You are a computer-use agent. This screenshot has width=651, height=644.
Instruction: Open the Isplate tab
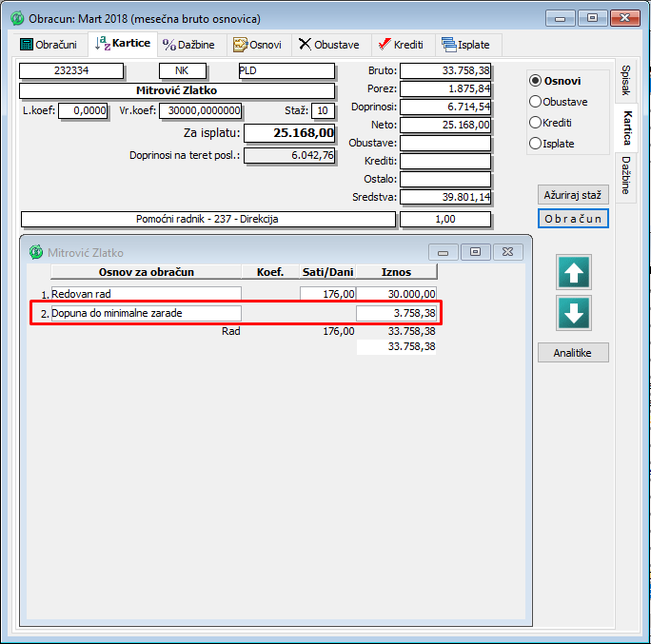point(467,45)
